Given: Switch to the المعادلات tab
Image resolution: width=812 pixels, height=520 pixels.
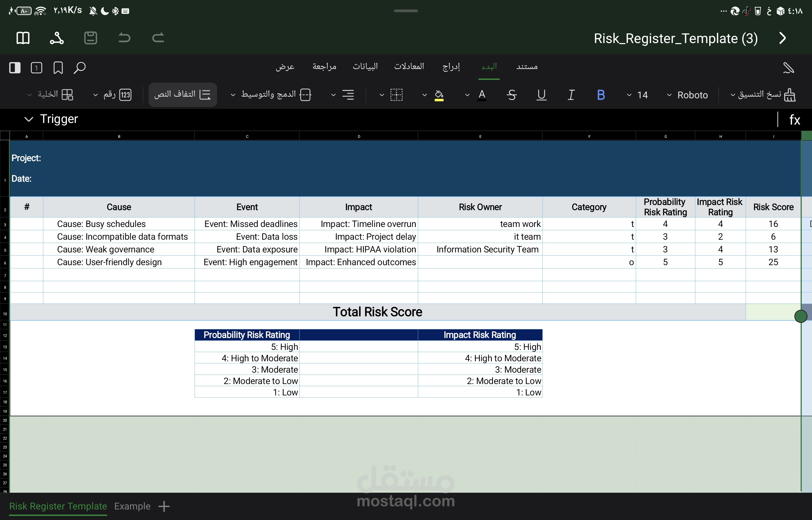Looking at the screenshot, I should coord(409,67).
